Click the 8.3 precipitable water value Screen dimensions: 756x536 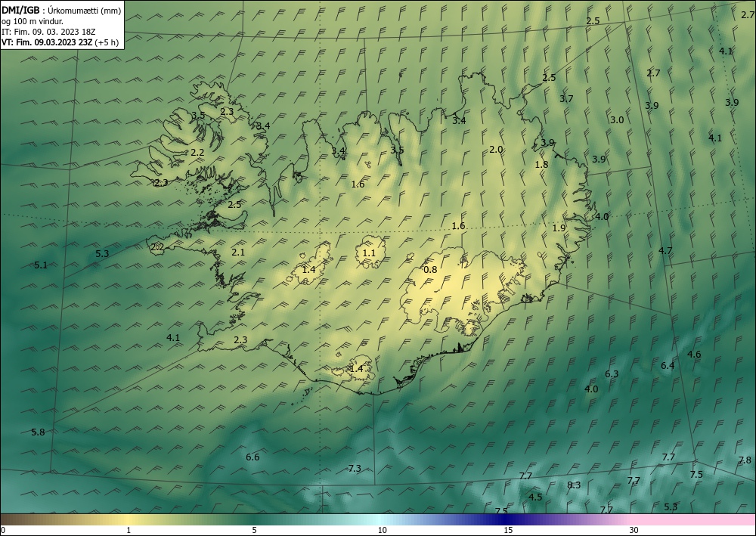coord(574,485)
